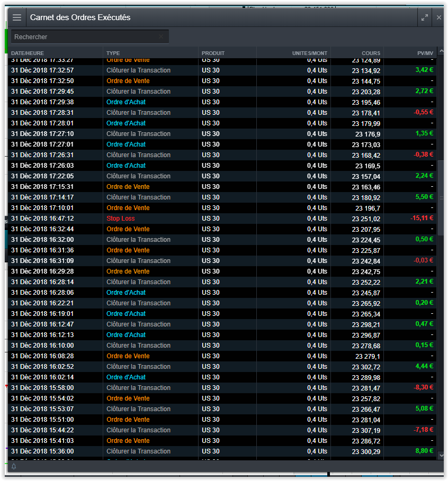Sort by UNITES/MONT column header
The width and height of the screenshot is (448, 481).
(x=309, y=53)
